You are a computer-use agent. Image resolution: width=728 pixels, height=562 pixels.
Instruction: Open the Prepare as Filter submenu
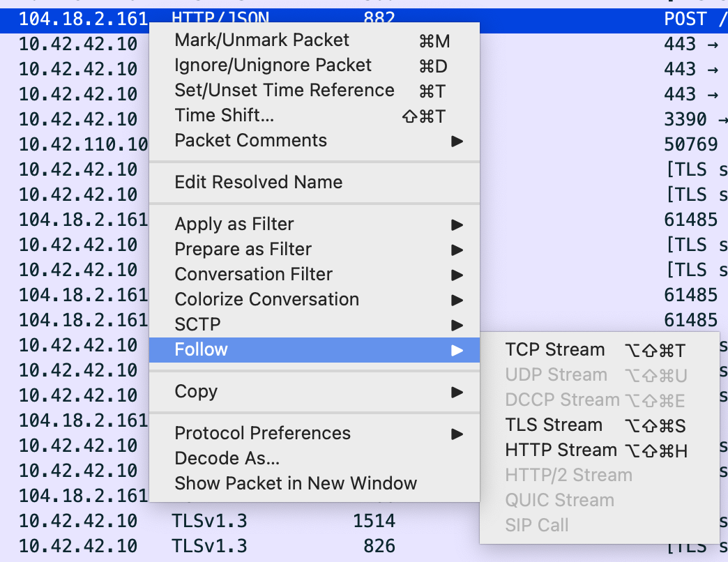(243, 250)
